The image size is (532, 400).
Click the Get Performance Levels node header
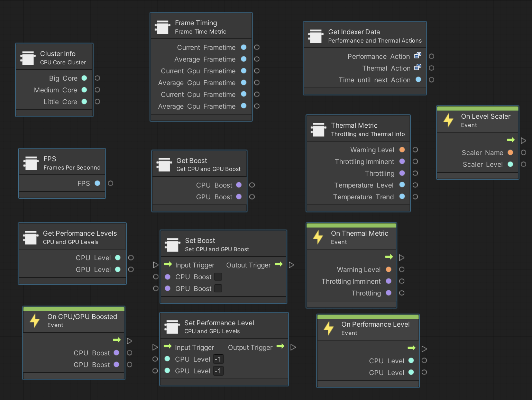(72, 236)
